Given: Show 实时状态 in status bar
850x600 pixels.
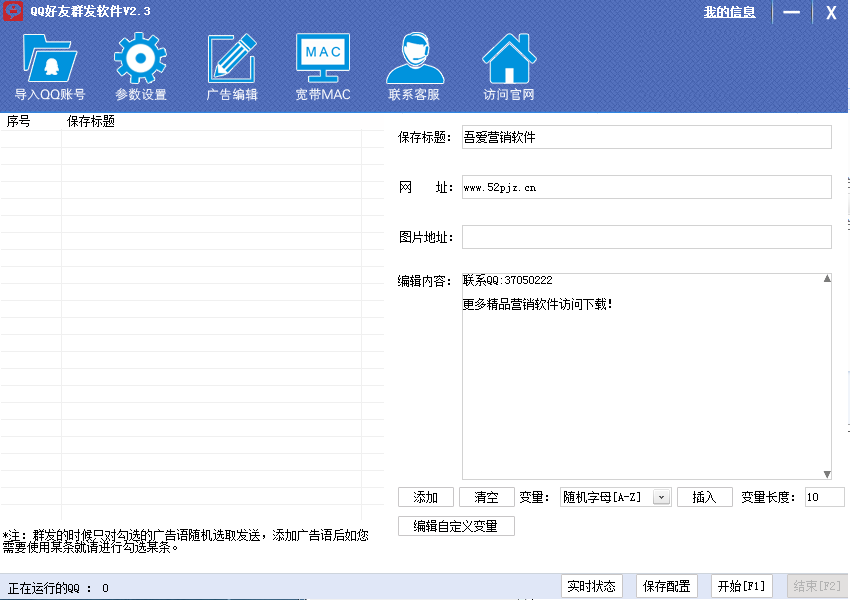Looking at the screenshot, I should pyautogui.click(x=591, y=586).
